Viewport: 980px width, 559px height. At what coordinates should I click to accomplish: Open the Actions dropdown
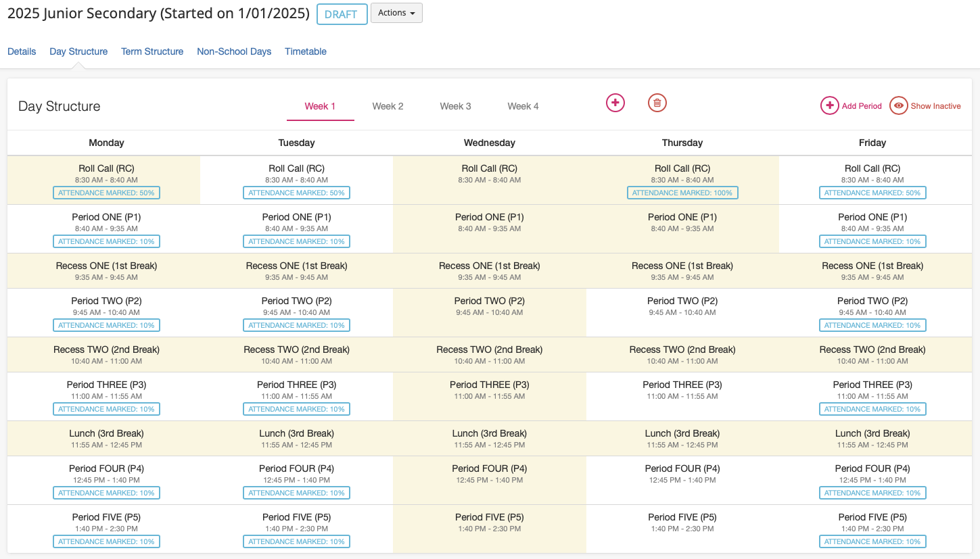pos(396,14)
